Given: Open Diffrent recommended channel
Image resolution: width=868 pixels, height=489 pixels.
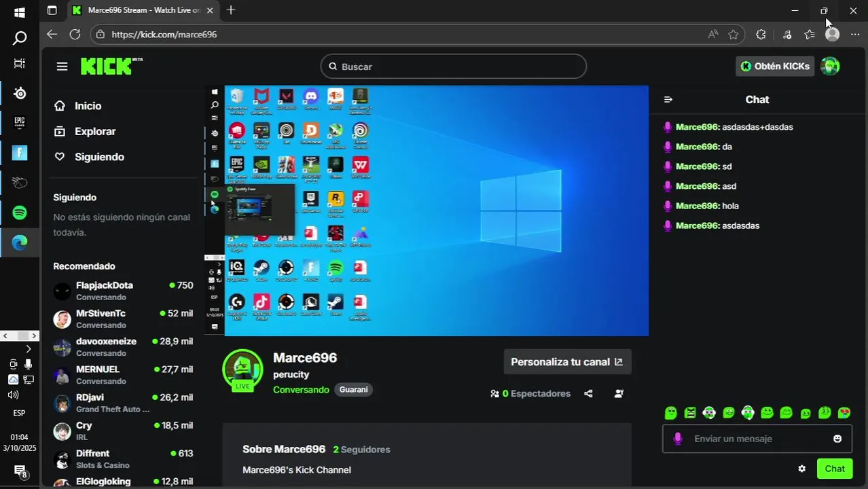Looking at the screenshot, I should click(123, 458).
